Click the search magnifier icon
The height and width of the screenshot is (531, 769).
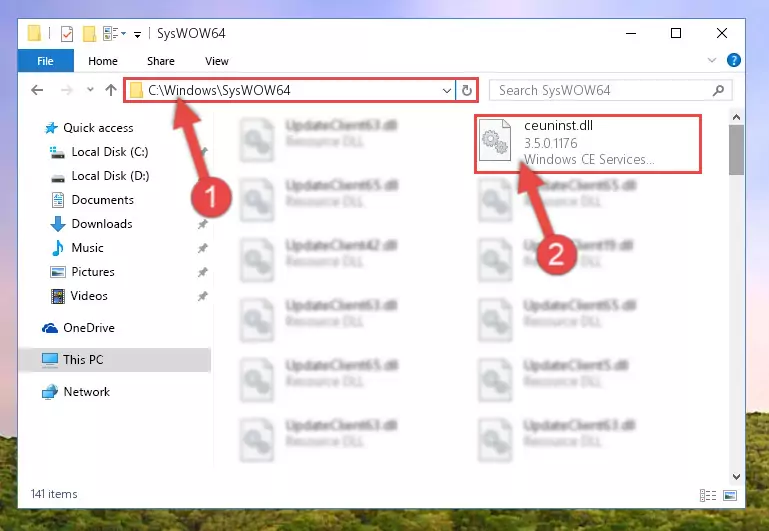pyautogui.click(x=718, y=90)
